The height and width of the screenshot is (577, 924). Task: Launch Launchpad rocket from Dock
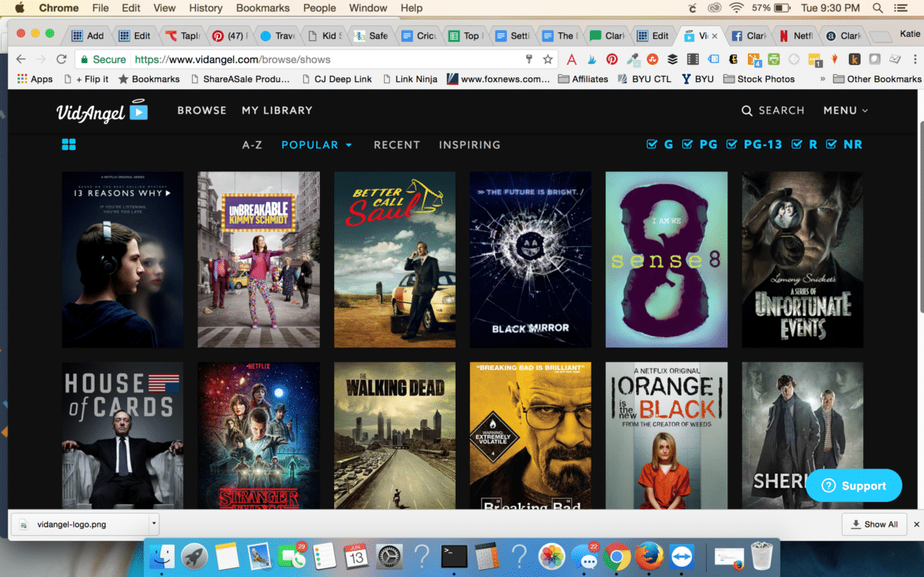coord(193,556)
